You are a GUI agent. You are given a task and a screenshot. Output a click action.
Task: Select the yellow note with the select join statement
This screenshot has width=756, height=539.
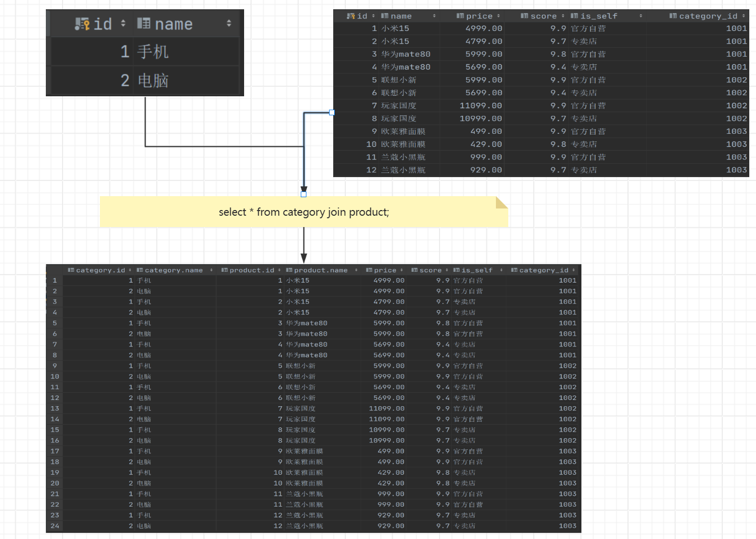click(x=304, y=212)
